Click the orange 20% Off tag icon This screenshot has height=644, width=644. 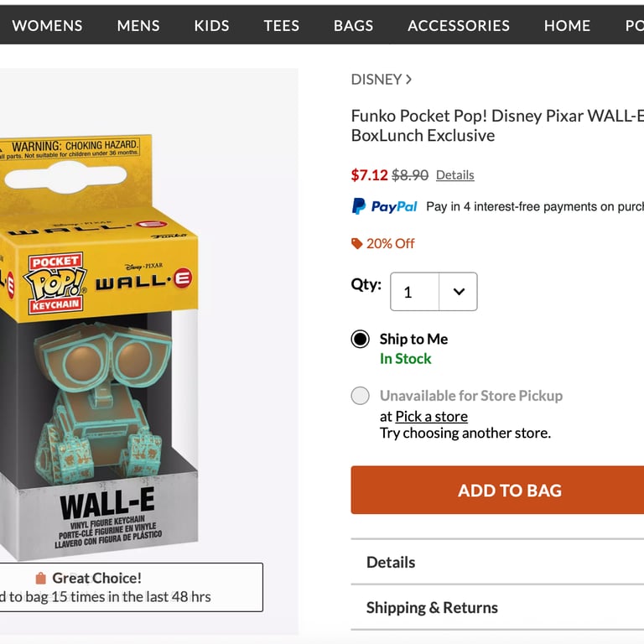coord(357,244)
